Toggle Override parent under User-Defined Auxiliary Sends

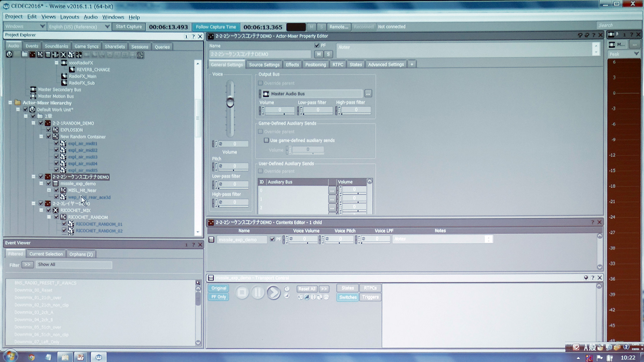(260, 171)
